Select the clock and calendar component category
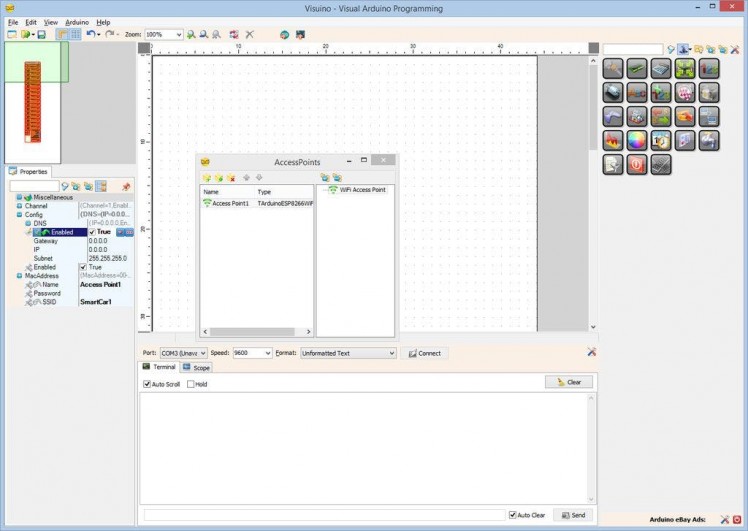Screen dimensions: 748x531 point(661,141)
